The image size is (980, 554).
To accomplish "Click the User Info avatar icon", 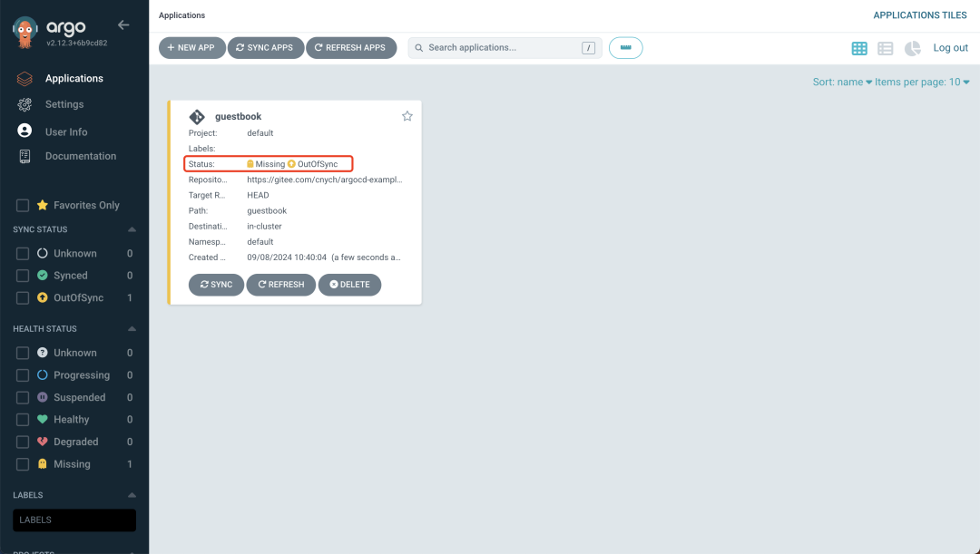I will pyautogui.click(x=24, y=130).
